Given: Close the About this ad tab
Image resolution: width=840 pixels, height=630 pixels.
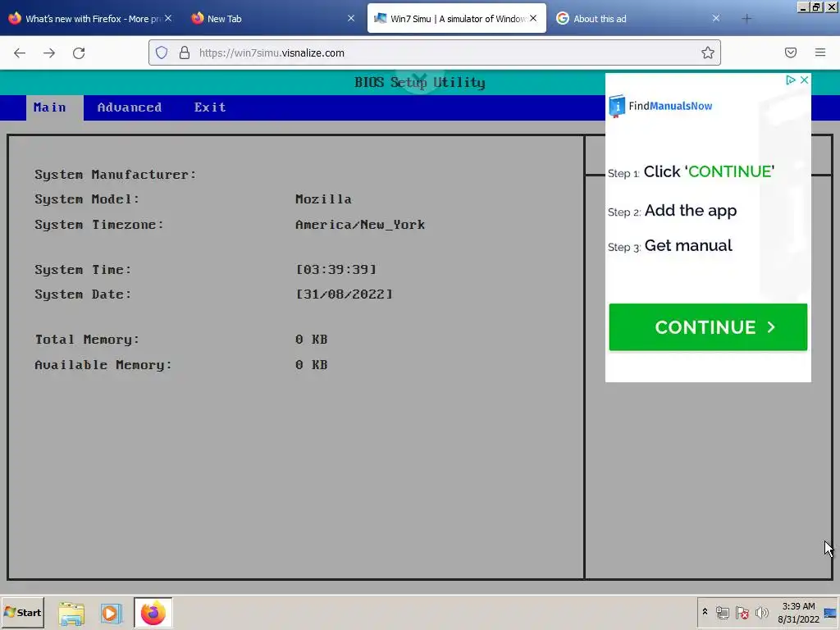Looking at the screenshot, I should (x=715, y=18).
